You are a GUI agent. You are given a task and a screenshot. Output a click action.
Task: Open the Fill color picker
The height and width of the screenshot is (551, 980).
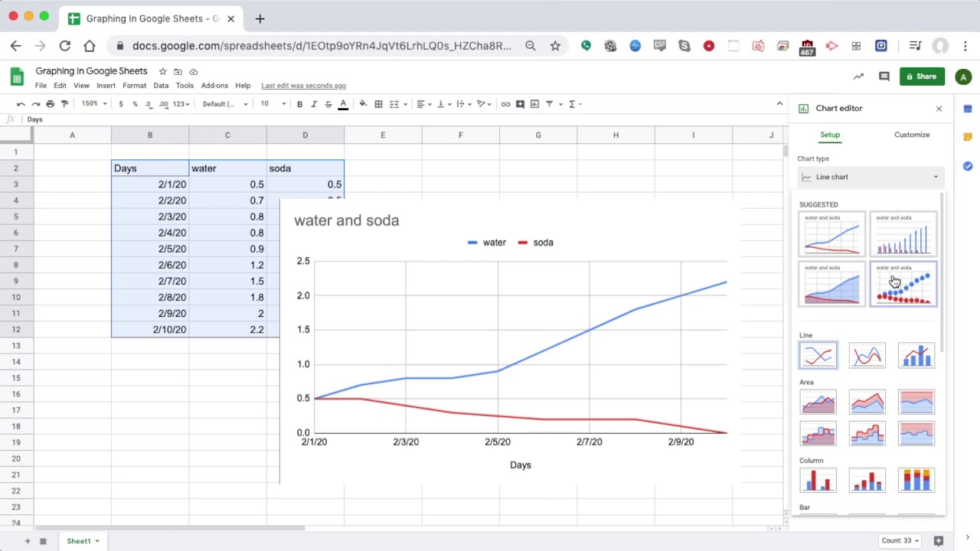tap(363, 104)
